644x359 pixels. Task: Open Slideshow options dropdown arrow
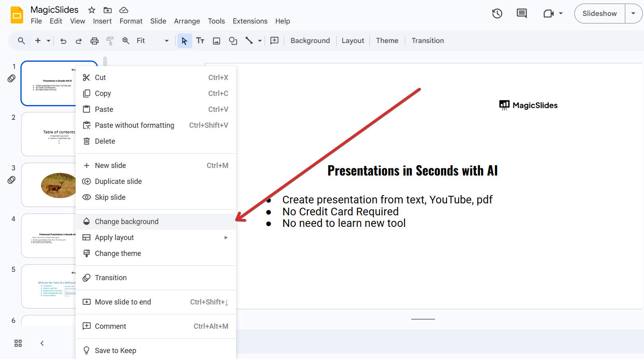633,14
